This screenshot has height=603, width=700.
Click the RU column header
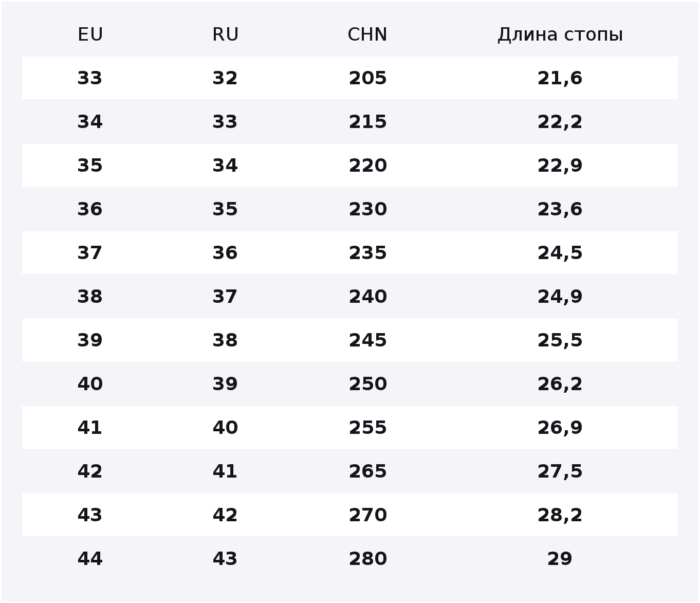coord(225,34)
